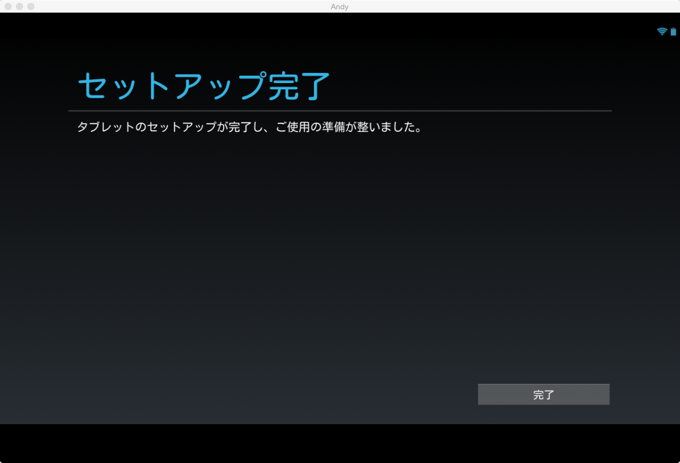680x463 pixels.
Task: Click the divider line under the heading
Action: pos(340,110)
